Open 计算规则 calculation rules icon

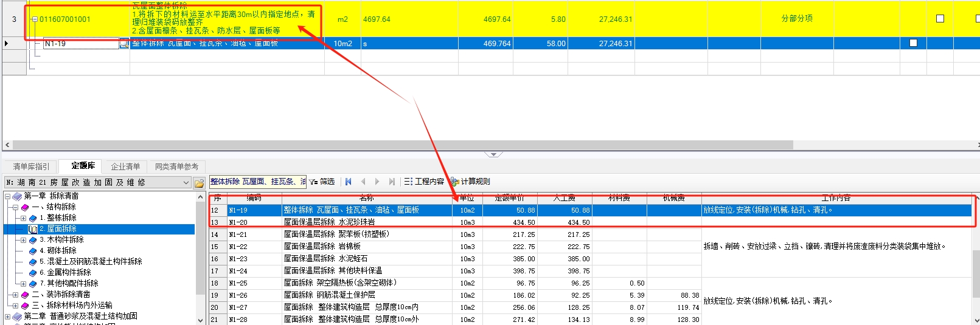pos(454,182)
